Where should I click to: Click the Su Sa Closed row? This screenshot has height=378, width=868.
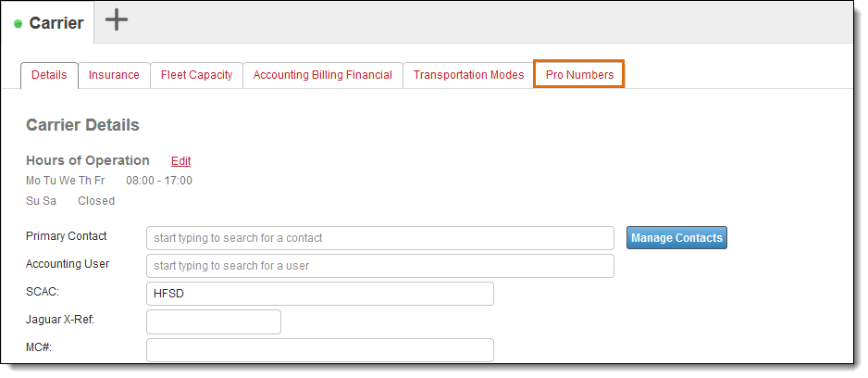pos(70,201)
